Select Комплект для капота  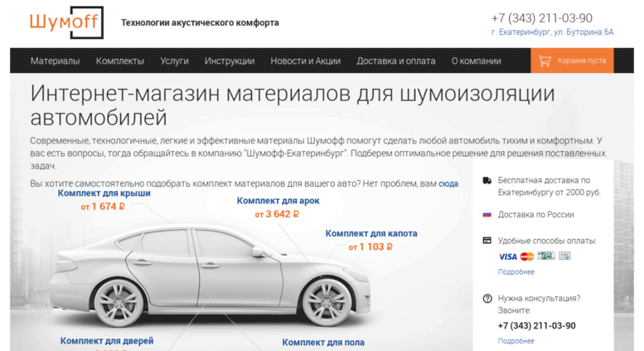[x=371, y=233]
